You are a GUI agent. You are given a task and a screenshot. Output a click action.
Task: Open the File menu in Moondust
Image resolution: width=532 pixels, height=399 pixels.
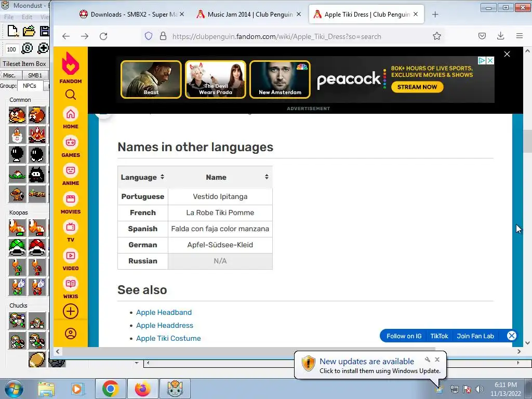click(9, 17)
